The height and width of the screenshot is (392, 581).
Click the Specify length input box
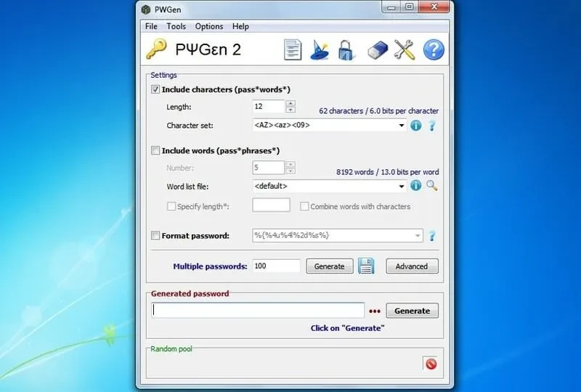tap(271, 205)
